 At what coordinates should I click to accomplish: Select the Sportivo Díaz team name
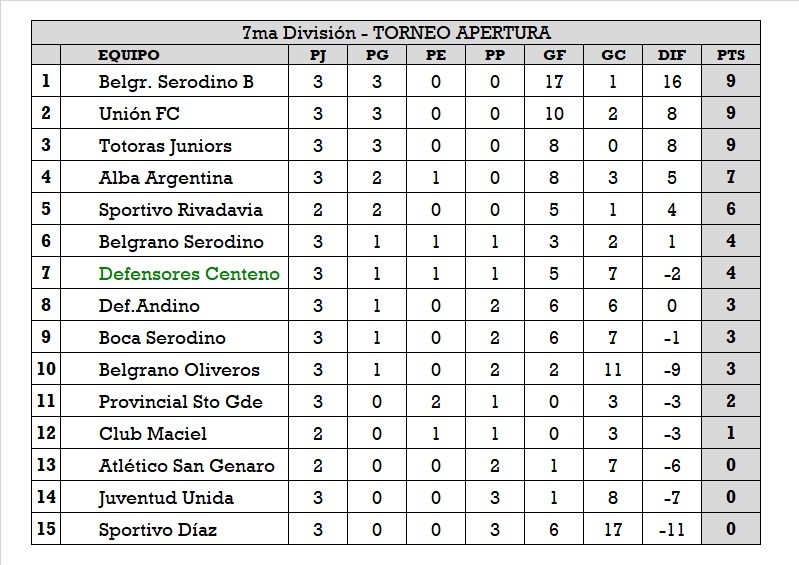pos(158,530)
